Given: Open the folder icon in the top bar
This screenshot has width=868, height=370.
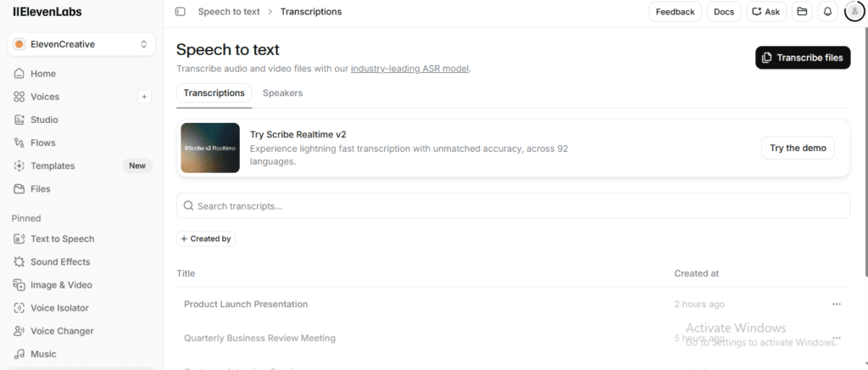Looking at the screenshot, I should (x=802, y=12).
